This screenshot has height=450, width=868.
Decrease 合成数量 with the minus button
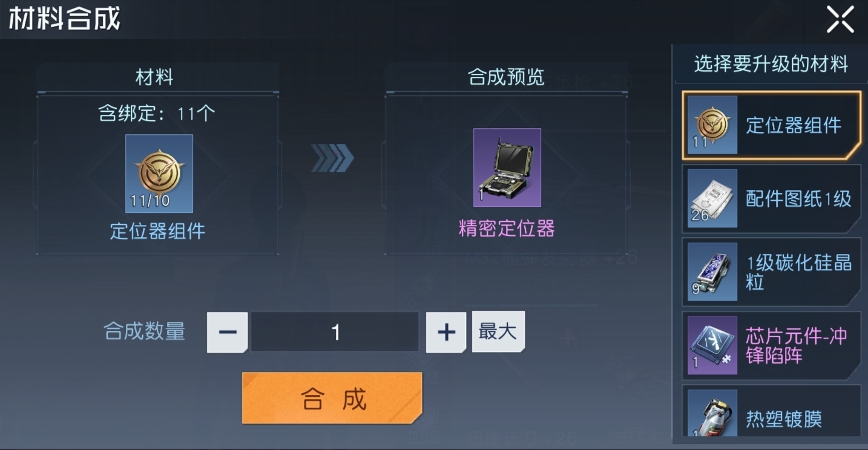[228, 332]
